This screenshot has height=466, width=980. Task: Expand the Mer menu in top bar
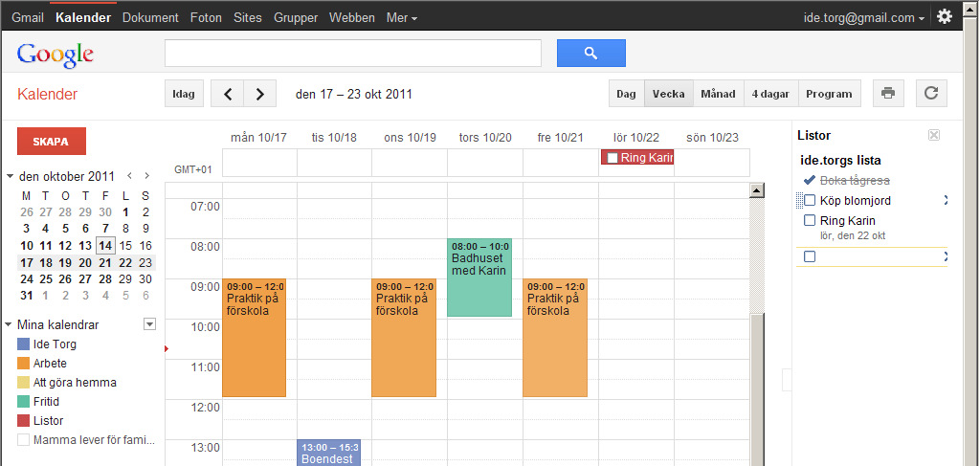click(401, 17)
